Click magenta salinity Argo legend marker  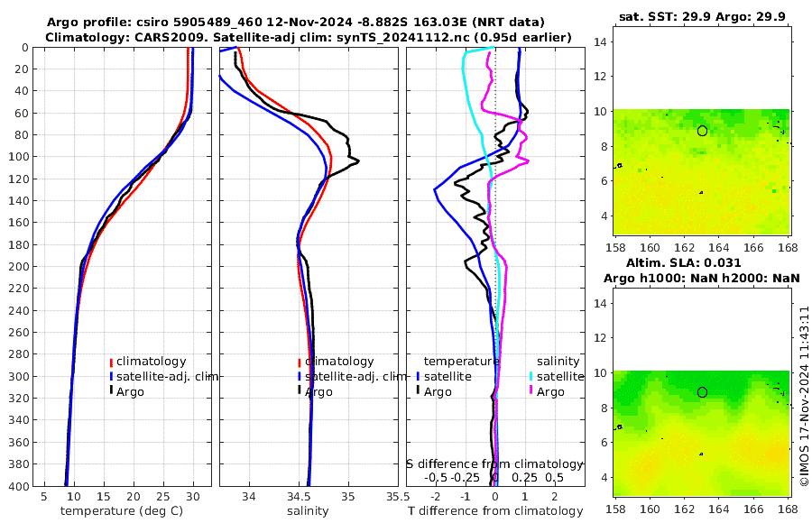(531, 390)
